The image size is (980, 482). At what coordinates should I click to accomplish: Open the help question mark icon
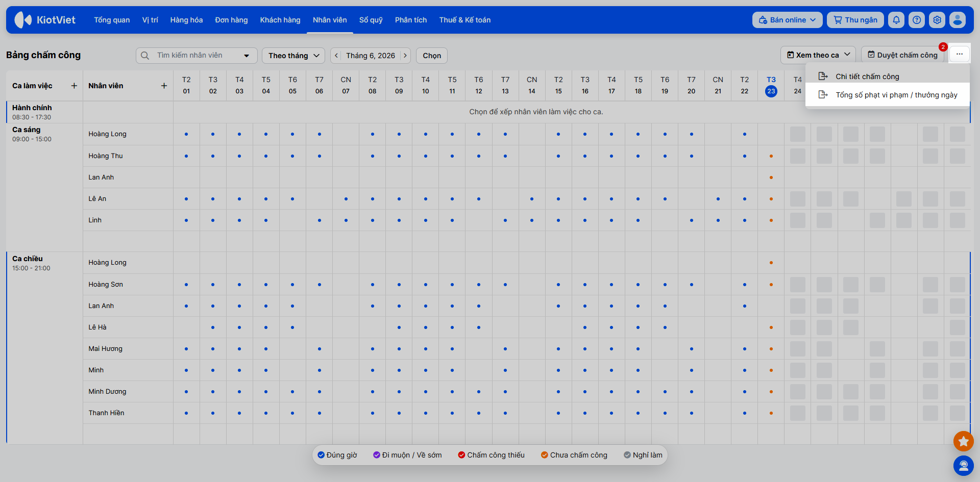917,20
